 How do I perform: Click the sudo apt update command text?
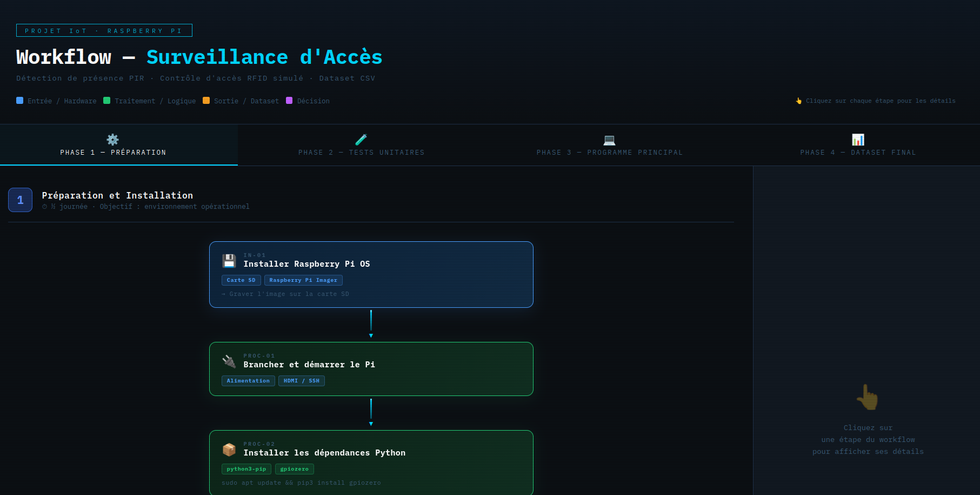(x=301, y=483)
